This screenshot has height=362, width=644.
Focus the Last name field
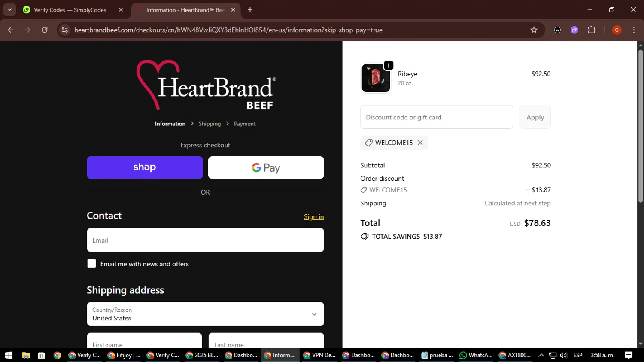tap(266, 341)
